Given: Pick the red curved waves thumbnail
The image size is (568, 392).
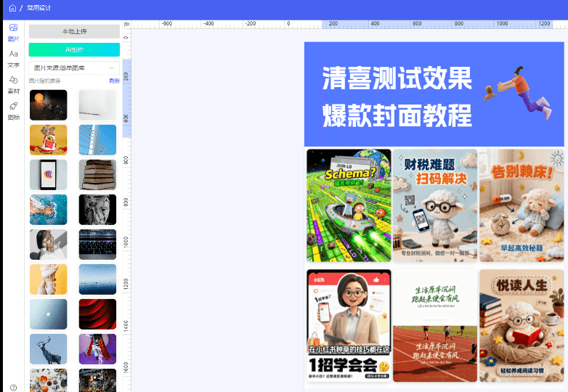Looking at the screenshot, I should pos(97,314).
